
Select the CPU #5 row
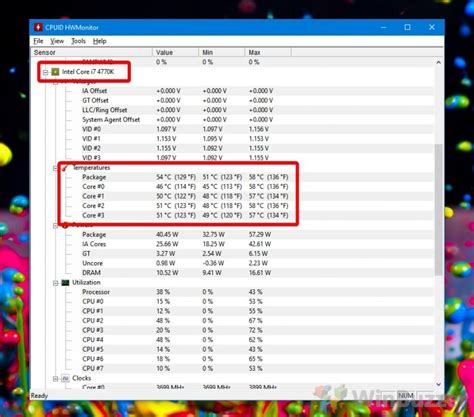coord(233,349)
